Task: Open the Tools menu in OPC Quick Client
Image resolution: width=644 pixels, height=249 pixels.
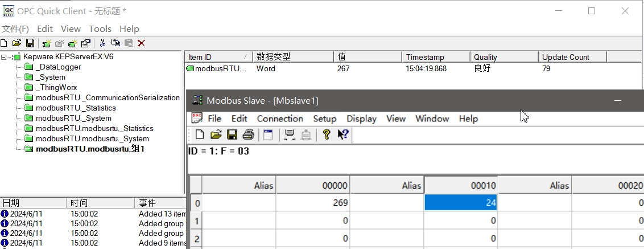Action: click(100, 29)
